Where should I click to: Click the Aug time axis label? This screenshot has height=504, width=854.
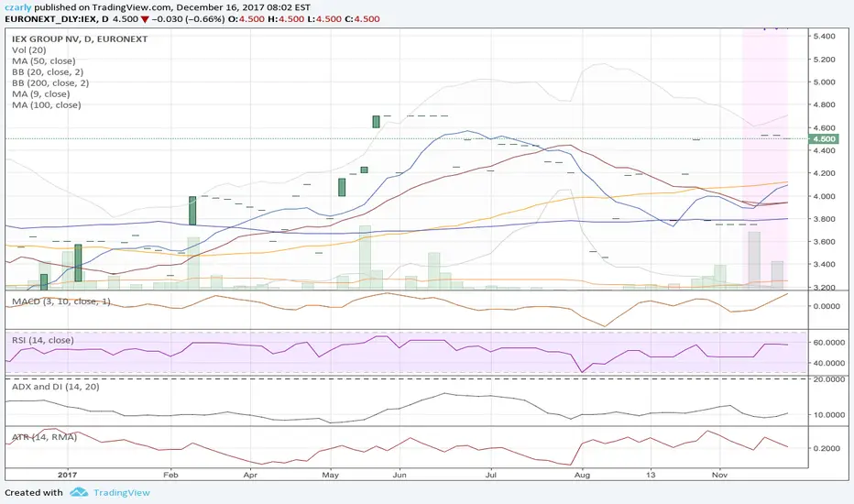click(582, 475)
